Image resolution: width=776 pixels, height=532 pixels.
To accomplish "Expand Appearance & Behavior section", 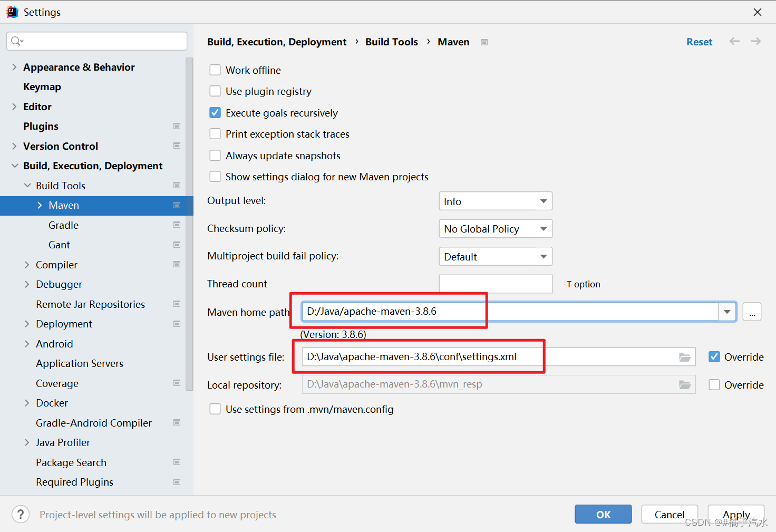I will pos(14,67).
